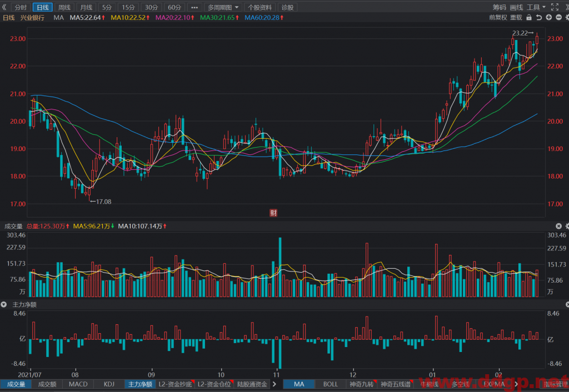Click the double-left chevron back icon
The image size is (569, 392).
(4, 7)
